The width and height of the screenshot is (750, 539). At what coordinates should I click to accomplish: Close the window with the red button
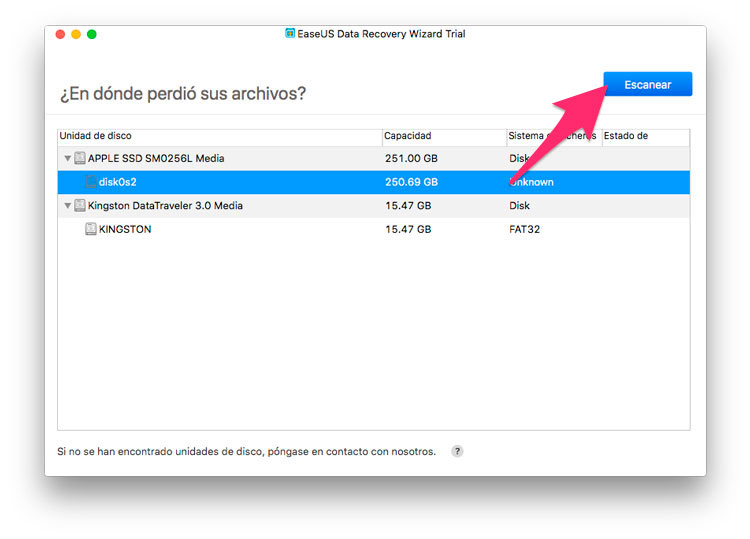(x=60, y=34)
